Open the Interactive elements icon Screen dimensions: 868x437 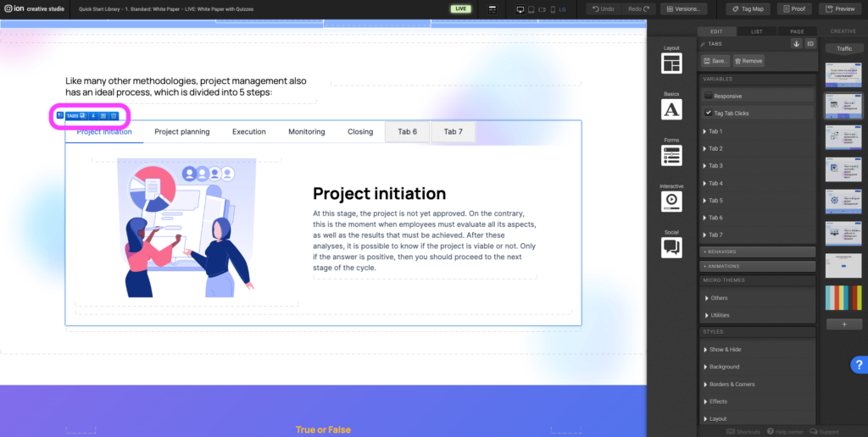click(671, 201)
